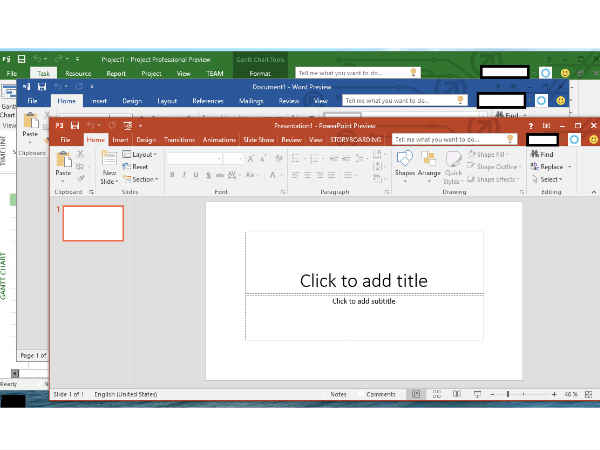The height and width of the screenshot is (450, 600).
Task: Click the Paste icon in PowerPoint's Clipboard group
Action: point(63,159)
